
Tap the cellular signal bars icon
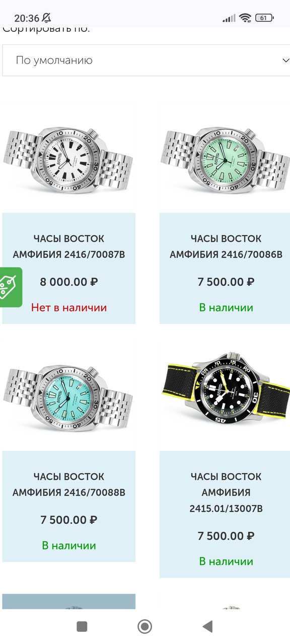[x=229, y=18]
